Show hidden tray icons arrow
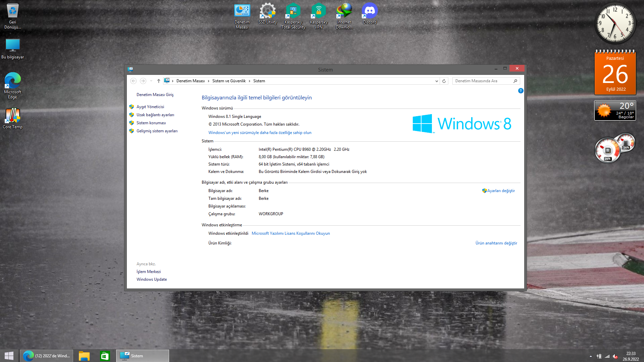The image size is (644, 362). click(x=591, y=356)
